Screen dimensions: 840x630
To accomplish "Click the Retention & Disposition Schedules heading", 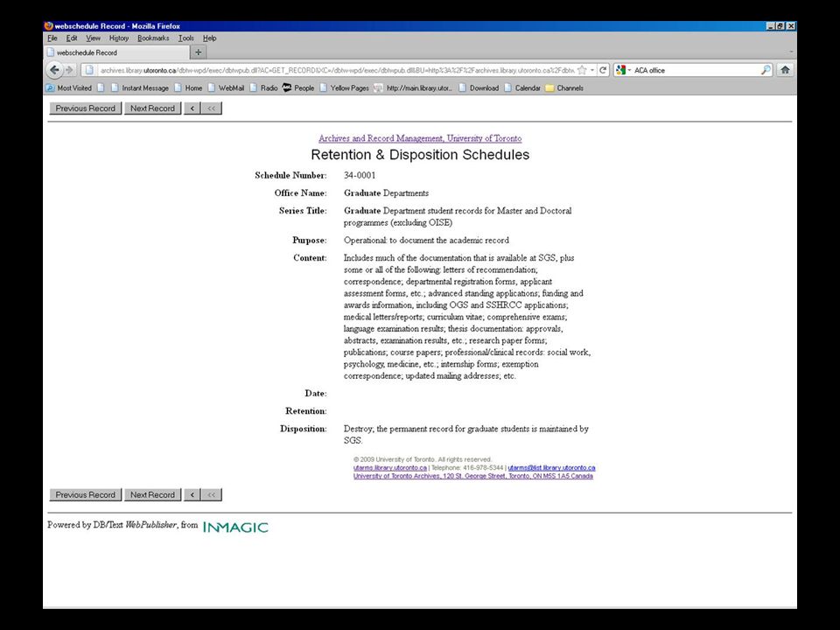I will [x=420, y=155].
